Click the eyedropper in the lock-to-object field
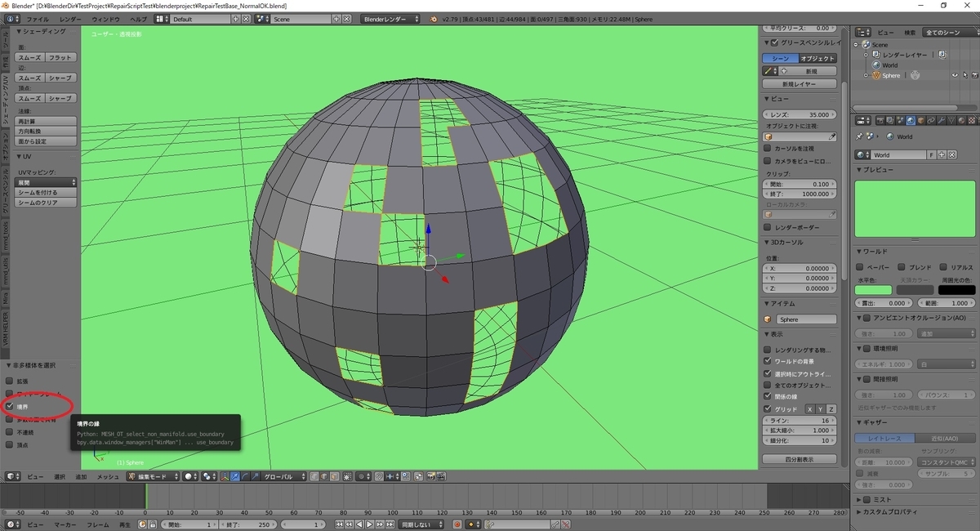The width and height of the screenshot is (980, 531). coord(832,136)
